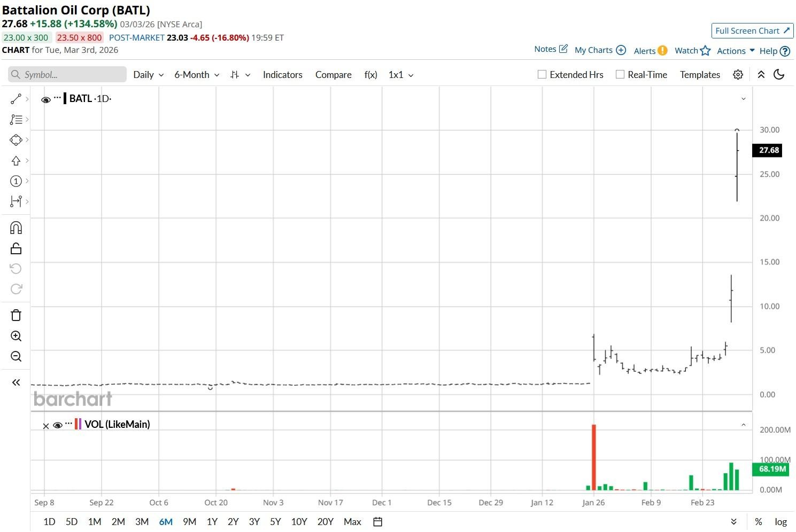Select the 10Y time range
796x532 pixels.
pos(299,522)
